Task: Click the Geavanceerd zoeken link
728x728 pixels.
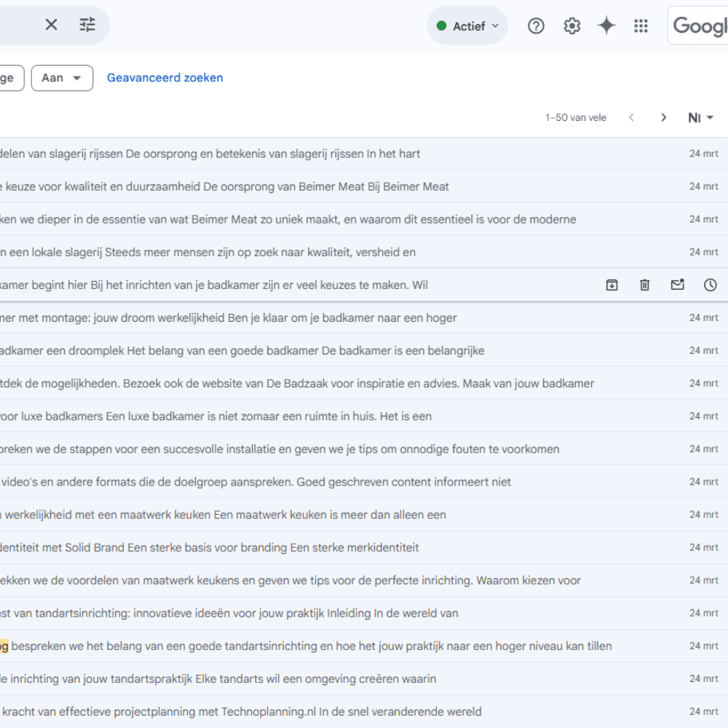Action: pyautogui.click(x=165, y=78)
